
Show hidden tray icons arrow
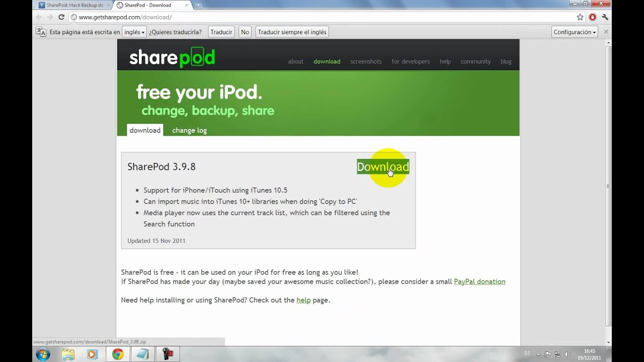539,354
